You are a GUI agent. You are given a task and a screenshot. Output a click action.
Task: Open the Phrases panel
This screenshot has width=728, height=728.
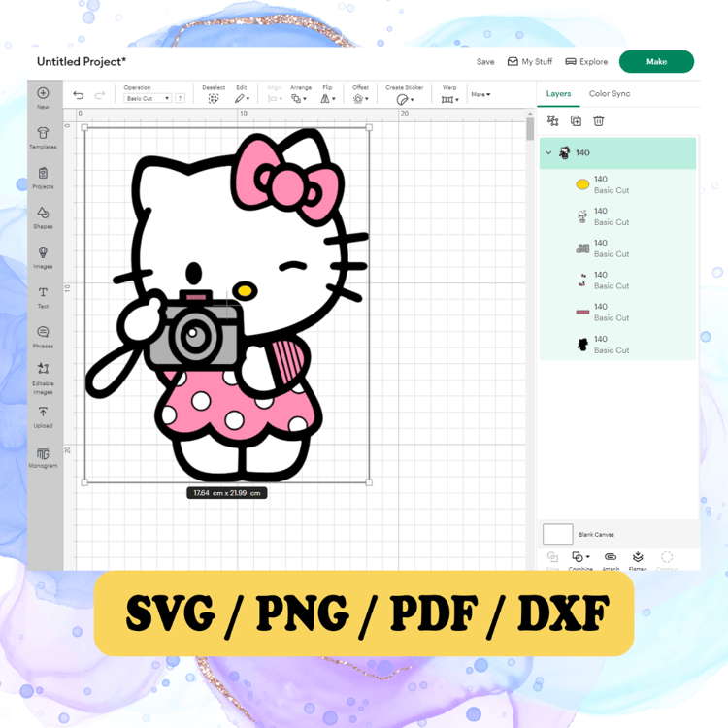[43, 332]
